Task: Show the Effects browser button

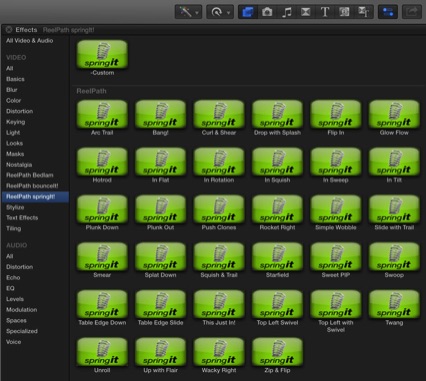Action: (x=248, y=12)
